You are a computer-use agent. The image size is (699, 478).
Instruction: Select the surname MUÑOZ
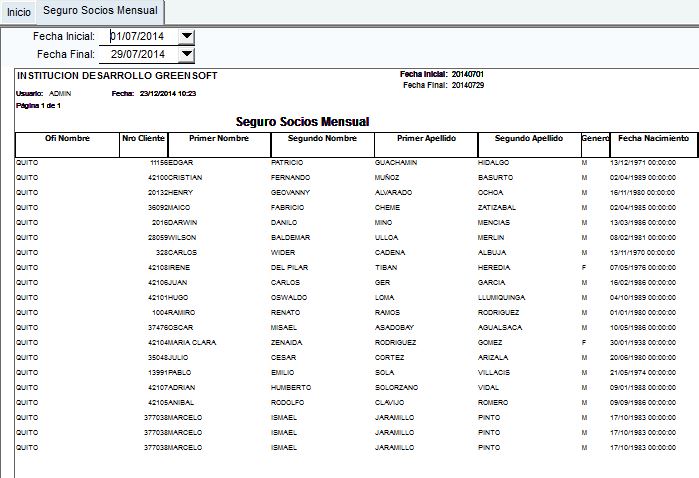pyautogui.click(x=387, y=177)
